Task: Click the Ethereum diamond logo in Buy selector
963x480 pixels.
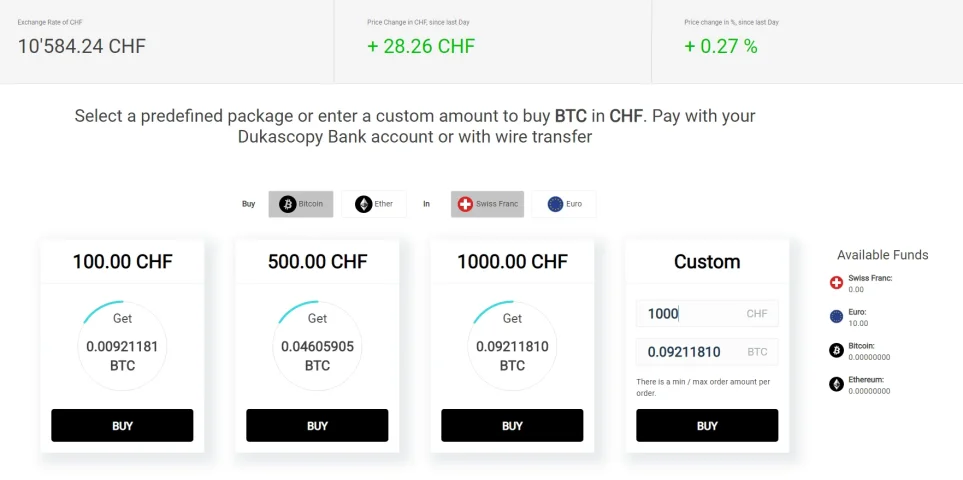Action: coord(364,204)
